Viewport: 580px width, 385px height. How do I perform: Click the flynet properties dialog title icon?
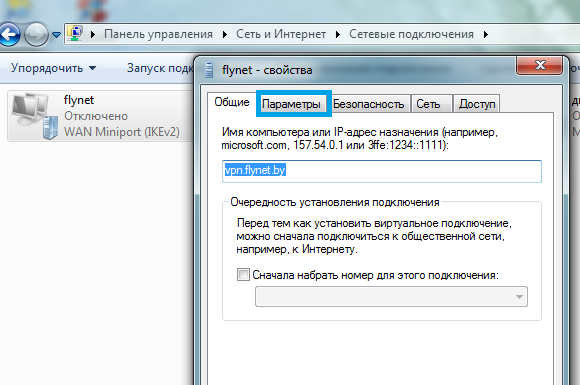[209, 70]
